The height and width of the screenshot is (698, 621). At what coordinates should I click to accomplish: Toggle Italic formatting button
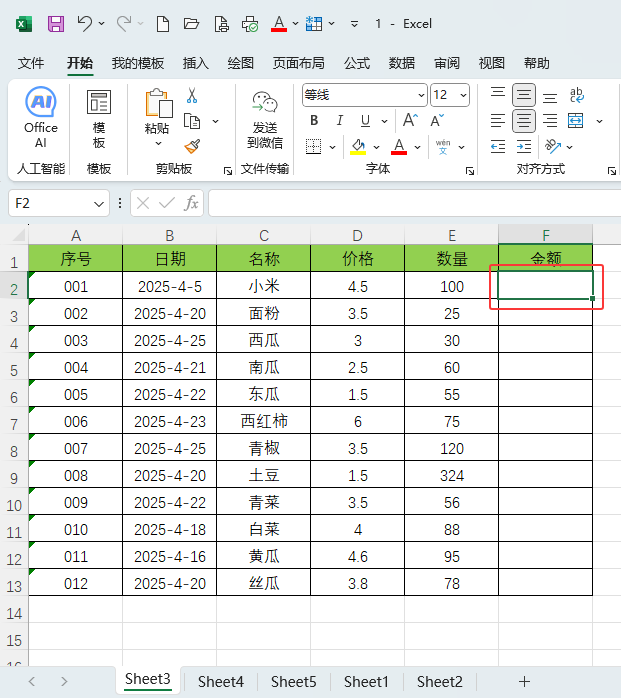(340, 120)
